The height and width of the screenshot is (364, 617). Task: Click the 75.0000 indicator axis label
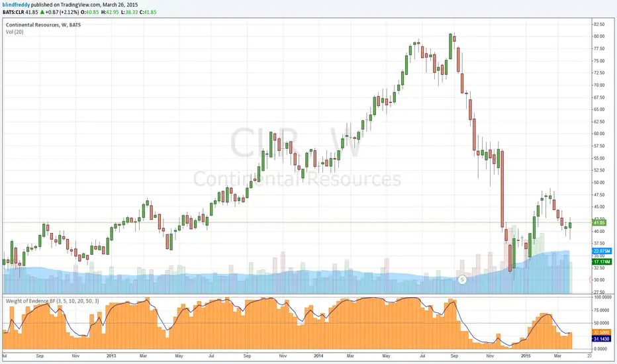(x=602, y=310)
